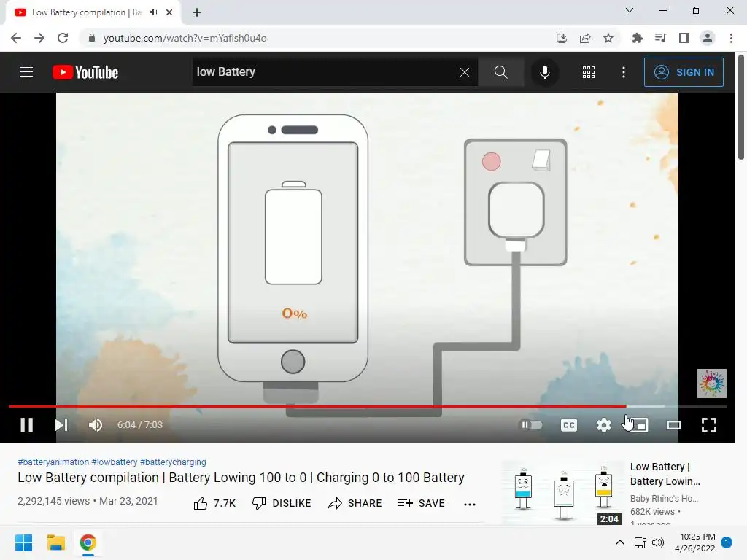
Task: Open suggested video title Low Battery
Action: pyautogui.click(x=665, y=474)
